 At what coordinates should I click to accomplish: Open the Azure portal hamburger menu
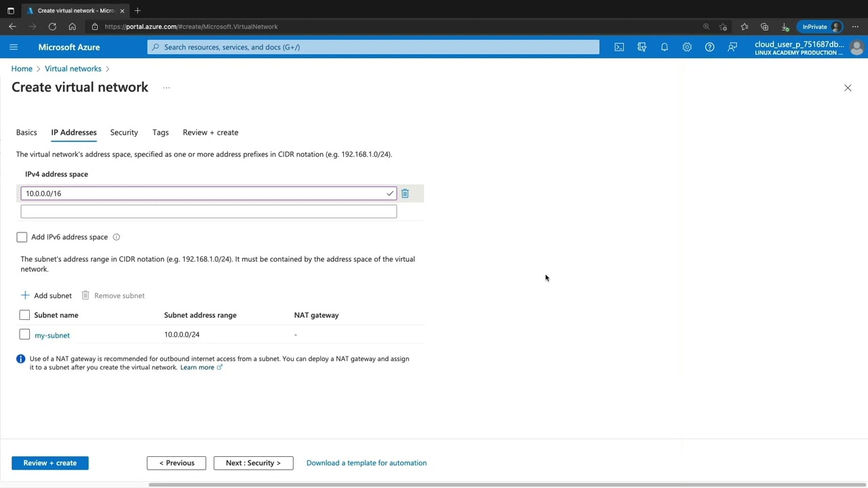tap(14, 47)
